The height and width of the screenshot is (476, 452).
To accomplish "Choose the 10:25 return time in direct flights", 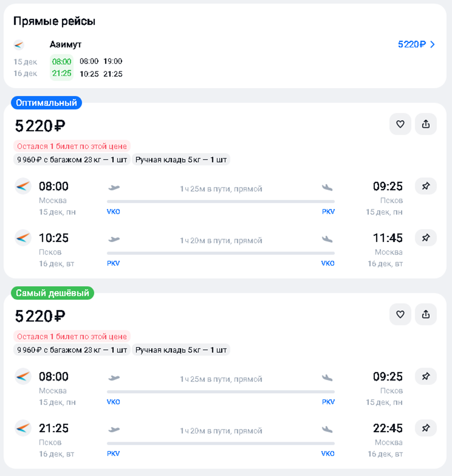I will [x=89, y=74].
